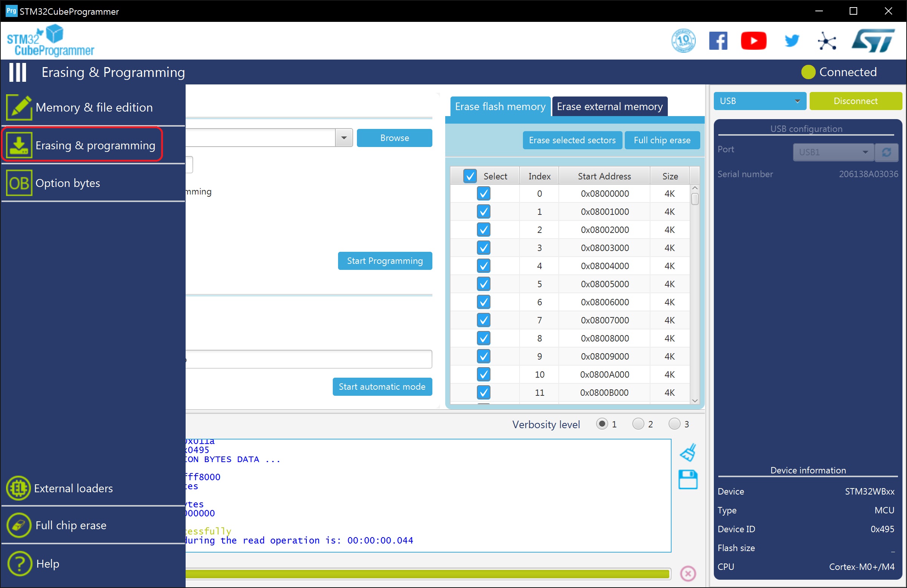The height and width of the screenshot is (588, 907).
Task: Save log using floppy disk icon
Action: [688, 479]
